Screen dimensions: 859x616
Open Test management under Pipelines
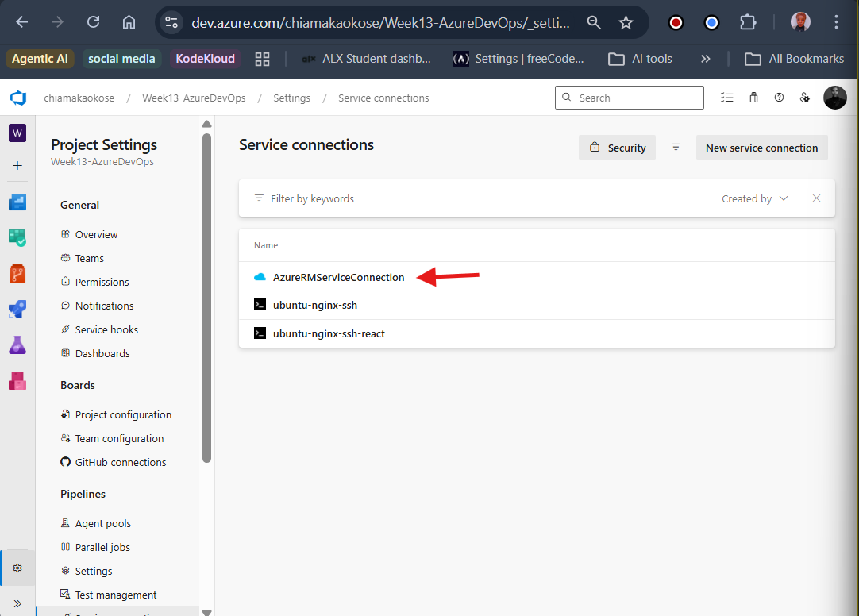[109, 595]
